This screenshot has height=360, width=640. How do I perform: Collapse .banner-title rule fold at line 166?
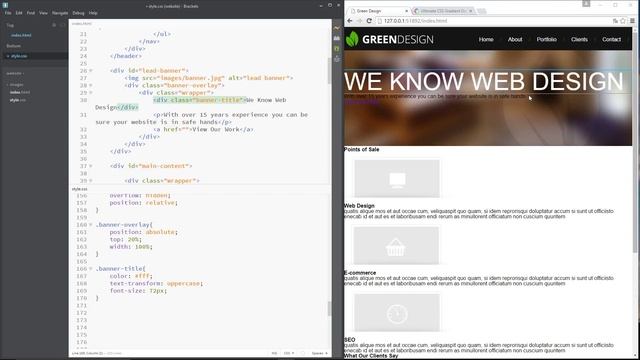pyautogui.click(x=91, y=269)
